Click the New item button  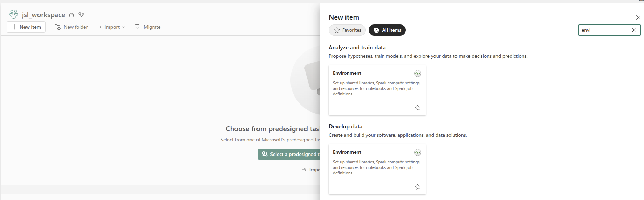pyautogui.click(x=26, y=27)
